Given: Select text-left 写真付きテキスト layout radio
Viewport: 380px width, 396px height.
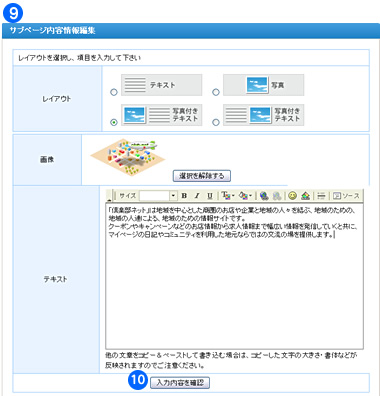Looking at the screenshot, I should coord(216,122).
